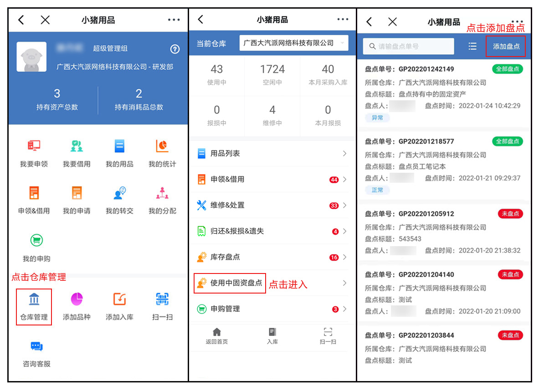View the 40 本月采购入库 statistic
Image resolution: width=544 pixels, height=392 pixels.
click(x=328, y=75)
